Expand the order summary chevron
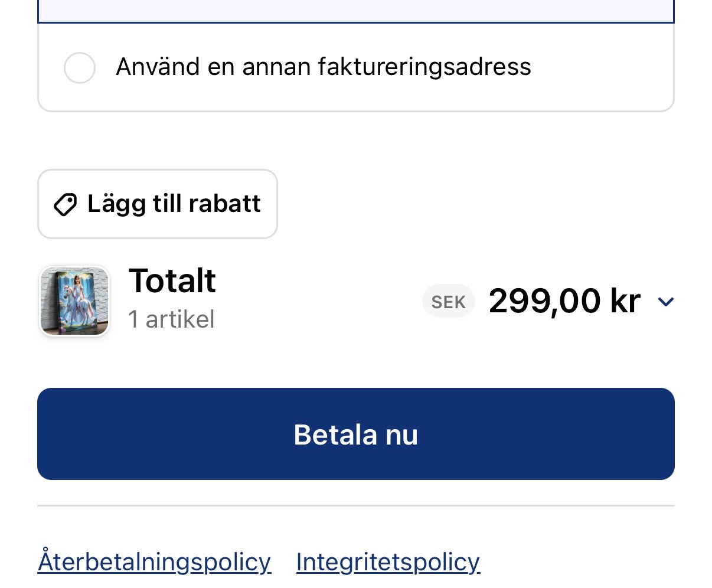The width and height of the screenshot is (712, 588). (x=665, y=302)
